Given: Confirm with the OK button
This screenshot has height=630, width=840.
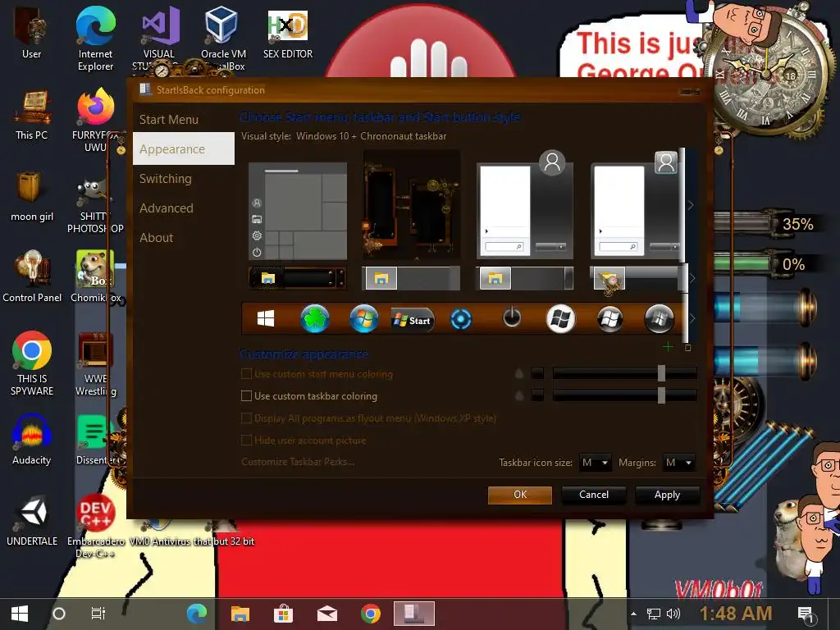Looking at the screenshot, I should (x=520, y=495).
